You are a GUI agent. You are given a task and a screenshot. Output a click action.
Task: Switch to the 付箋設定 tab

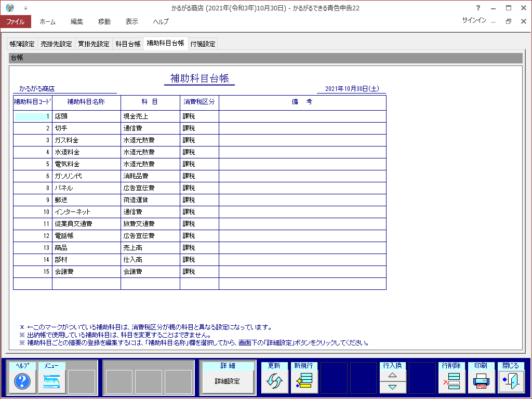pos(203,44)
